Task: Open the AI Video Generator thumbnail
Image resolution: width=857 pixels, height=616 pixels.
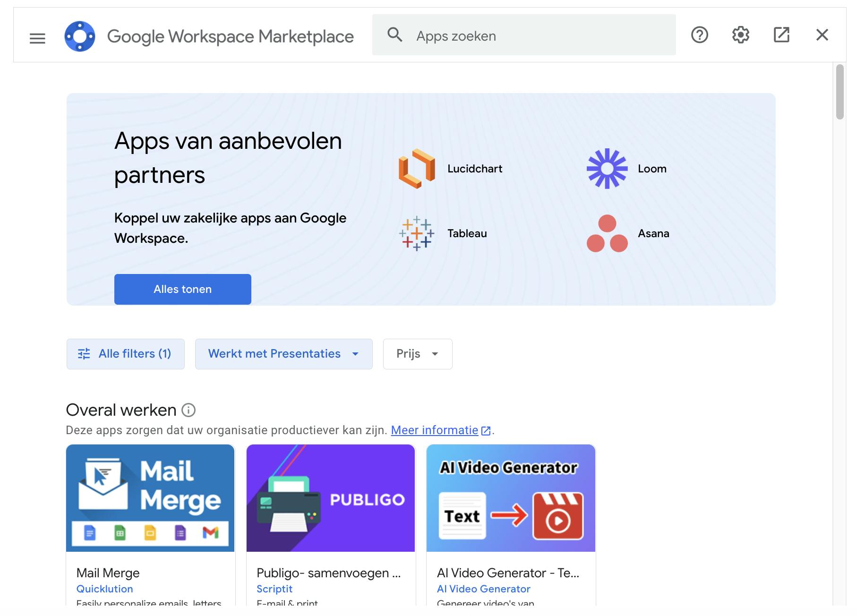Action: 511,498
